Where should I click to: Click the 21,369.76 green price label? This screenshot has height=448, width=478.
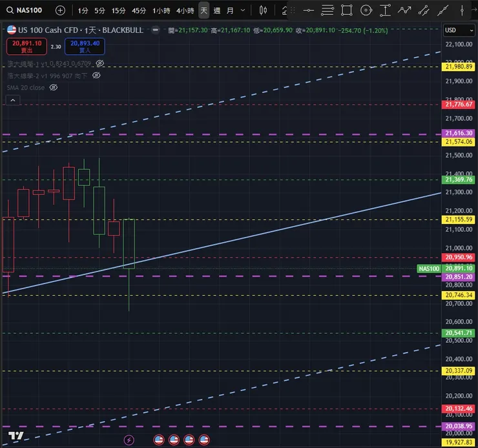459,179
